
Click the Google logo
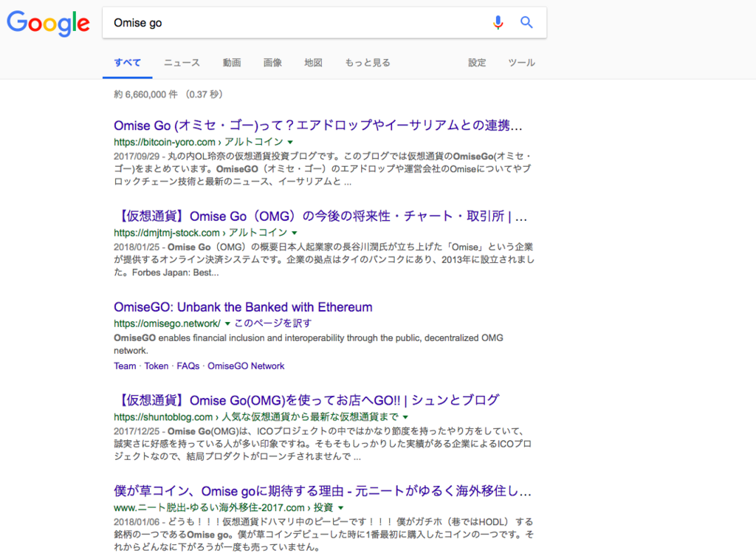click(x=48, y=23)
